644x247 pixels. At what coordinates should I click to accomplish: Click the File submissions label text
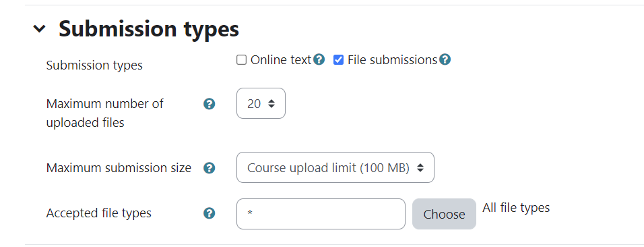(x=392, y=60)
